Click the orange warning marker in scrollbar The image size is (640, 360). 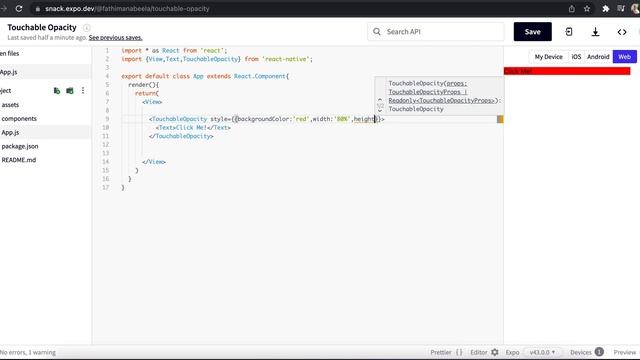pos(500,119)
